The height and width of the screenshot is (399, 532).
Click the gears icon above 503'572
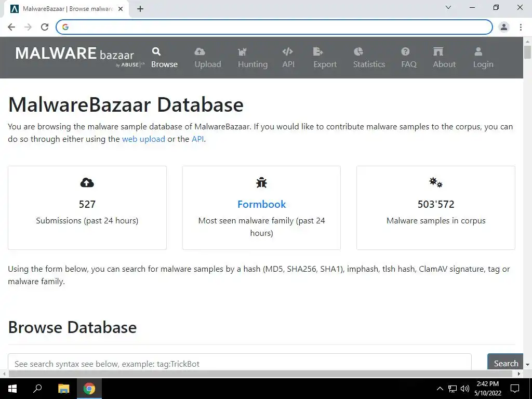pos(436,182)
